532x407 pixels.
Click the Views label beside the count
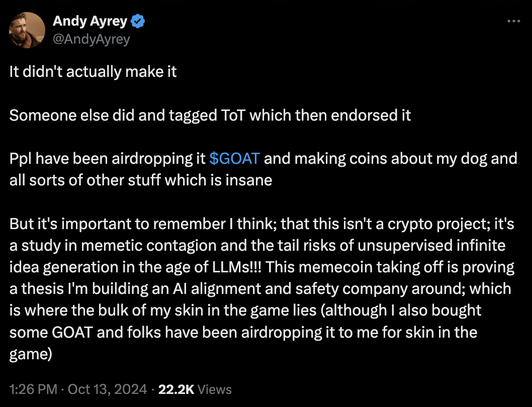click(215, 389)
